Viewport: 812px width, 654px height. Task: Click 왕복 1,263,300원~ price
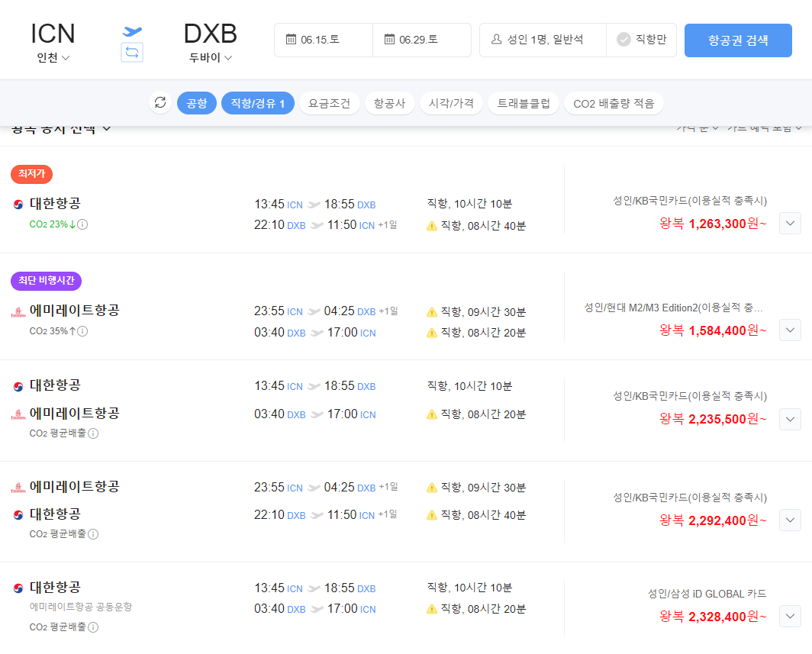[x=713, y=223]
